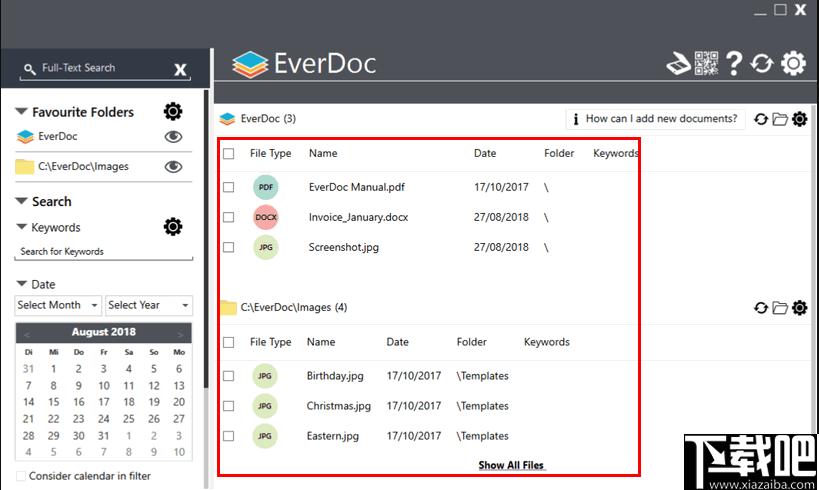Tick checkbox for EverDoc Manual.pdf
The image size is (819, 490).
(229, 187)
